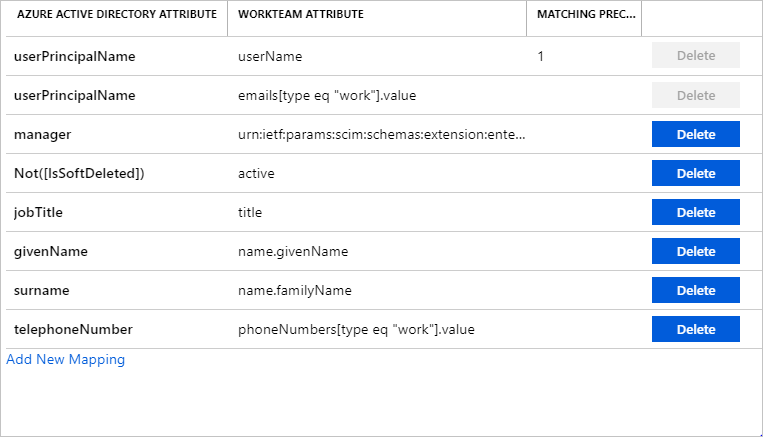Delete the givenName mapping
The width and height of the screenshot is (763, 437).
coord(695,251)
